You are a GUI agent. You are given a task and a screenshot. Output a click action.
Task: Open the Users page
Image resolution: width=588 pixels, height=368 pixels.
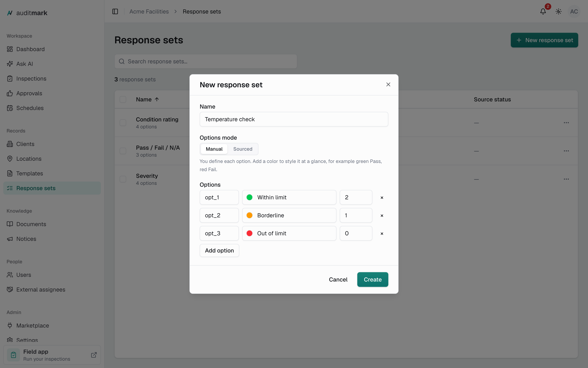(52, 275)
